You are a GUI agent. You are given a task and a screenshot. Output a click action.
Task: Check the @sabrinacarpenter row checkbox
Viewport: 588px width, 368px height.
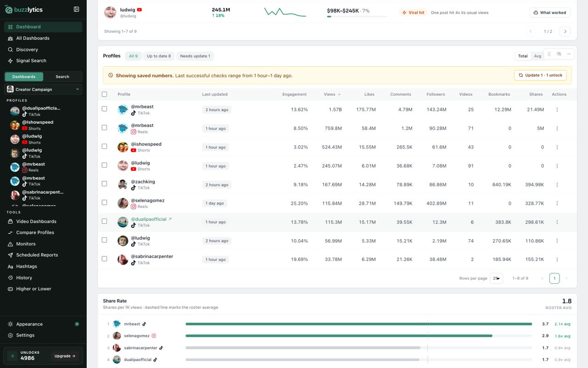[x=104, y=259]
